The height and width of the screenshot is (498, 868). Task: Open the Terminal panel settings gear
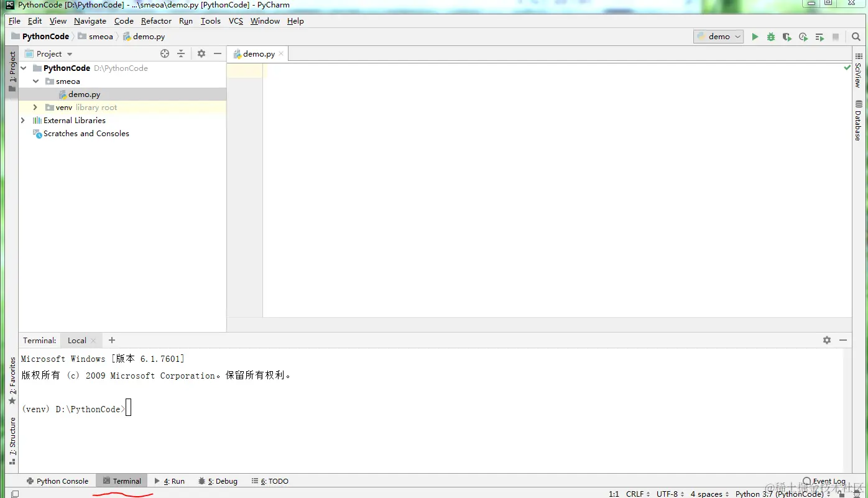click(827, 340)
